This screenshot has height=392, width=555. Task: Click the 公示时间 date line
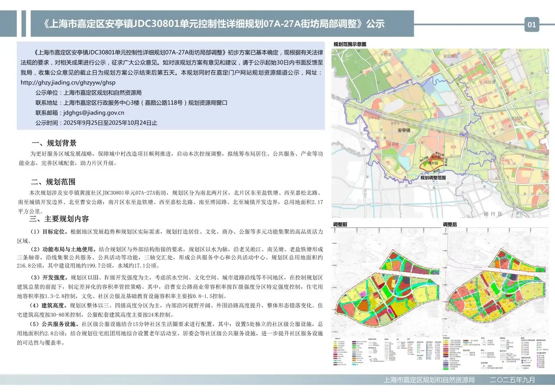pos(96,123)
